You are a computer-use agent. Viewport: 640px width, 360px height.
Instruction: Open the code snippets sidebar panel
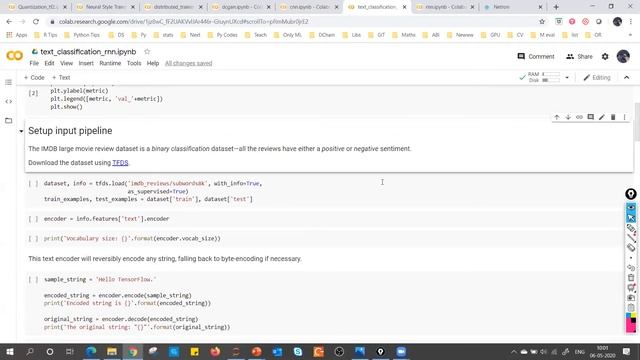coord(9,101)
